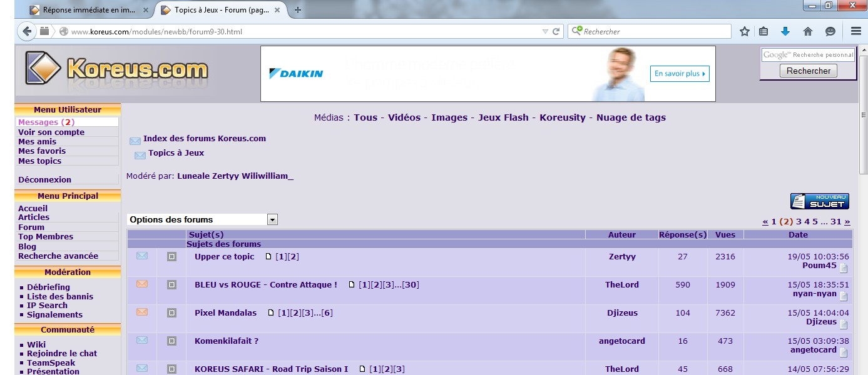The height and width of the screenshot is (375, 868).
Task: Expand the Options des forums dropdown
Action: [272, 219]
